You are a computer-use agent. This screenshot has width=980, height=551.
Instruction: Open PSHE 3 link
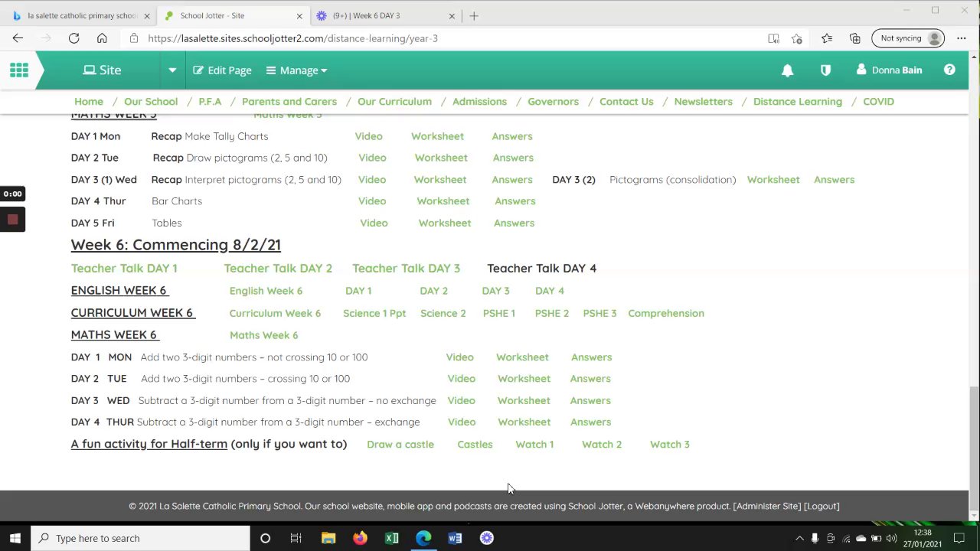(x=599, y=313)
